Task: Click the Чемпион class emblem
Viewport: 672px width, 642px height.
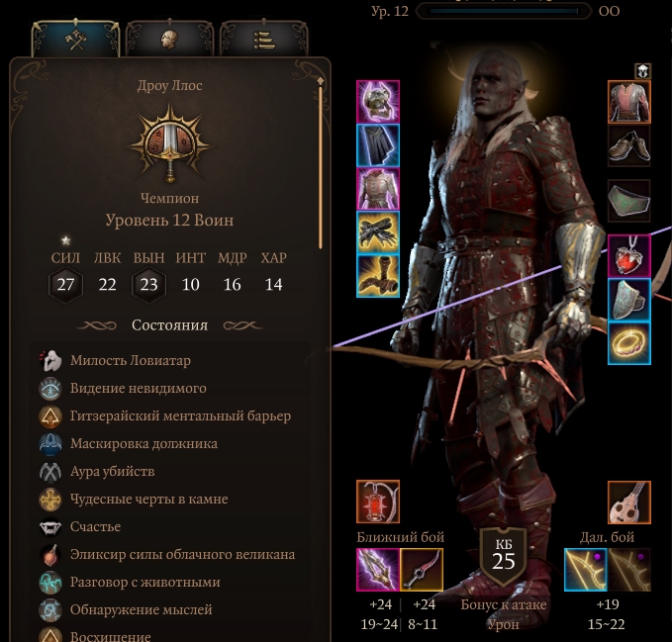Action: pyautogui.click(x=169, y=143)
